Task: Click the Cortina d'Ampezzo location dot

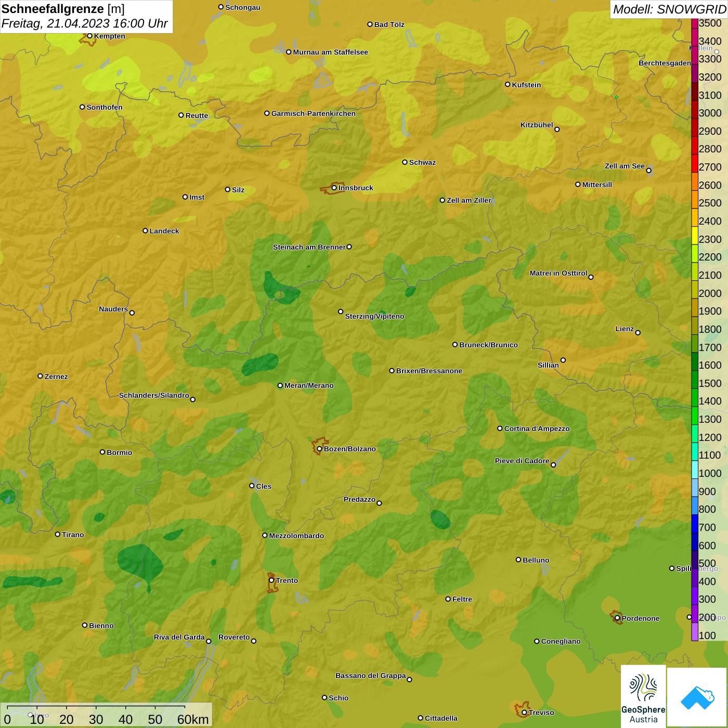Action: coord(500,428)
